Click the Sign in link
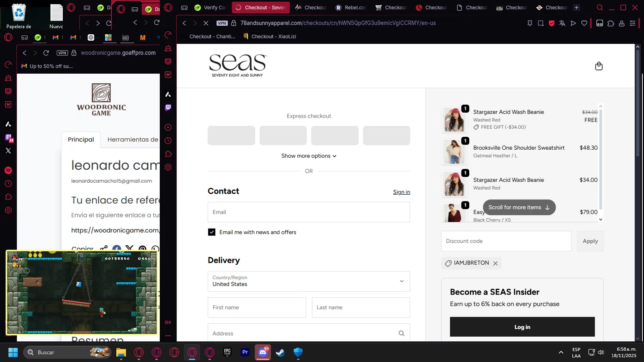Image resolution: width=644 pixels, height=362 pixels. click(x=401, y=192)
